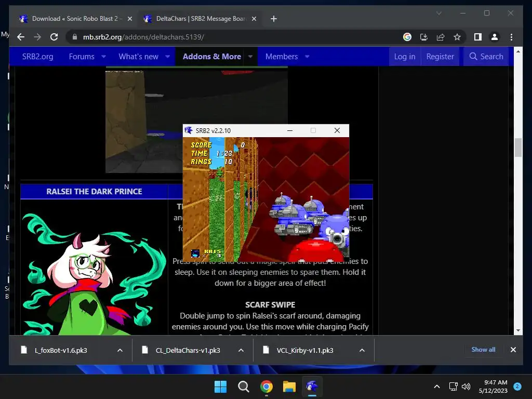Expand the What's new dropdown arrow
The width and height of the screenshot is (532, 399).
[x=168, y=56]
